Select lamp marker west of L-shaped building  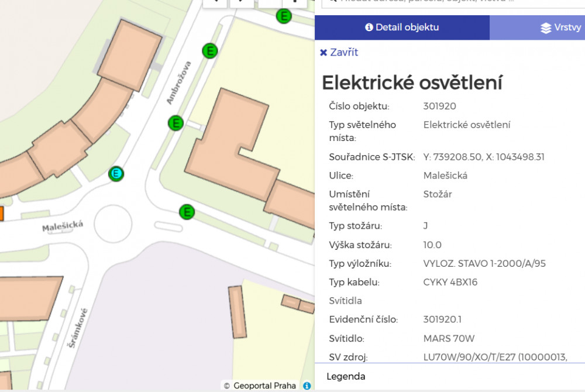[175, 123]
